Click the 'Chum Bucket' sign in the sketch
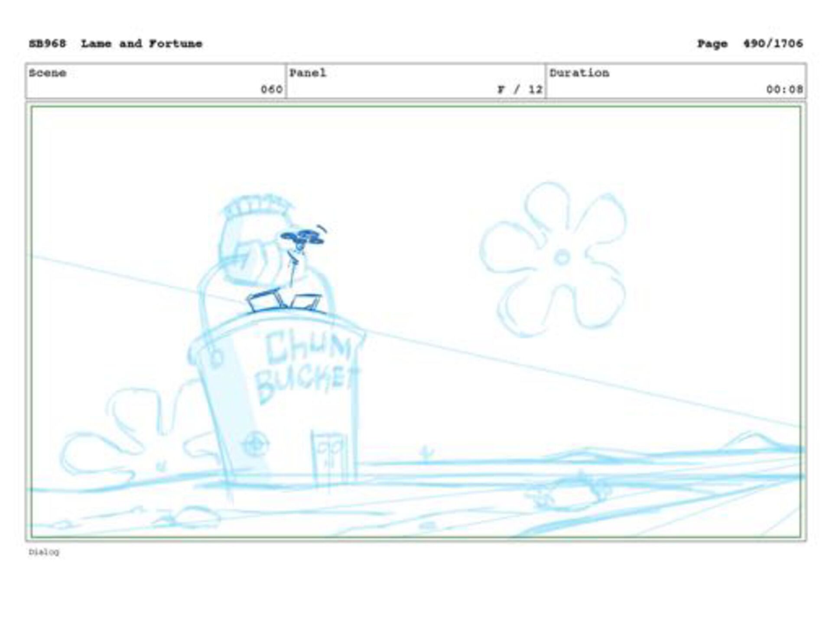832x644 pixels. [x=307, y=366]
